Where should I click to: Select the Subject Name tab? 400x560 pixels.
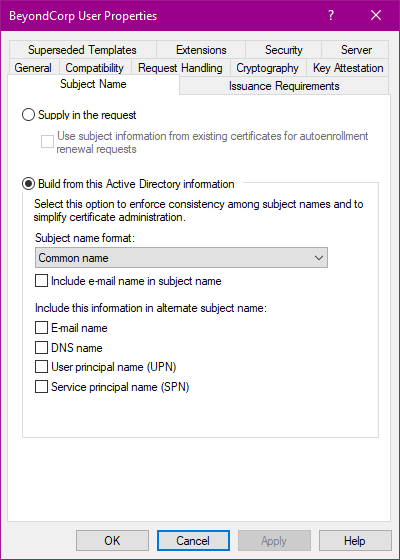[x=93, y=84]
